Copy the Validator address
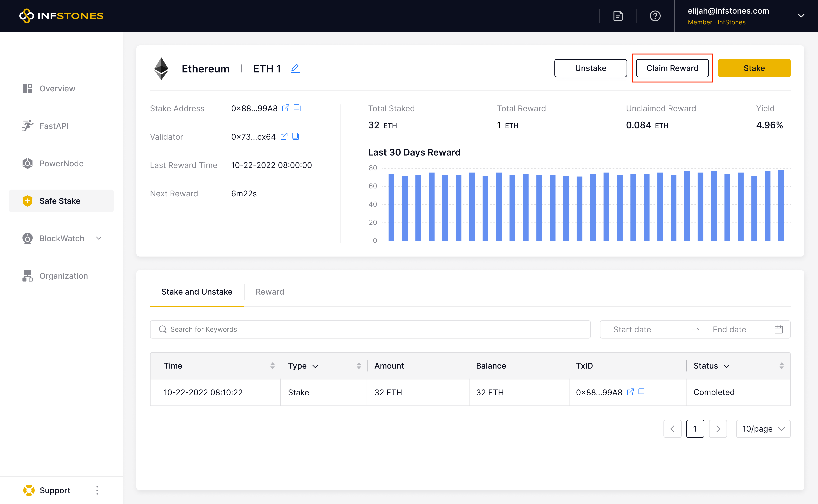 pos(295,136)
